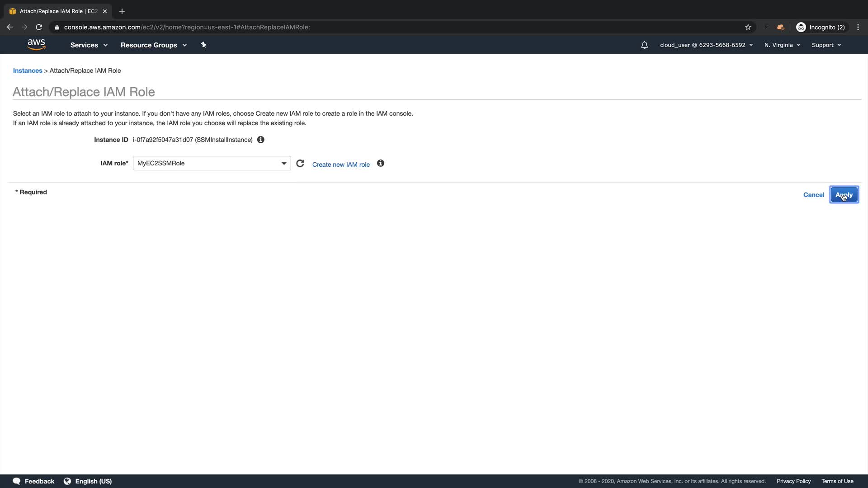The image size is (868, 488).
Task: Refresh the IAM role list
Action: click(300, 163)
